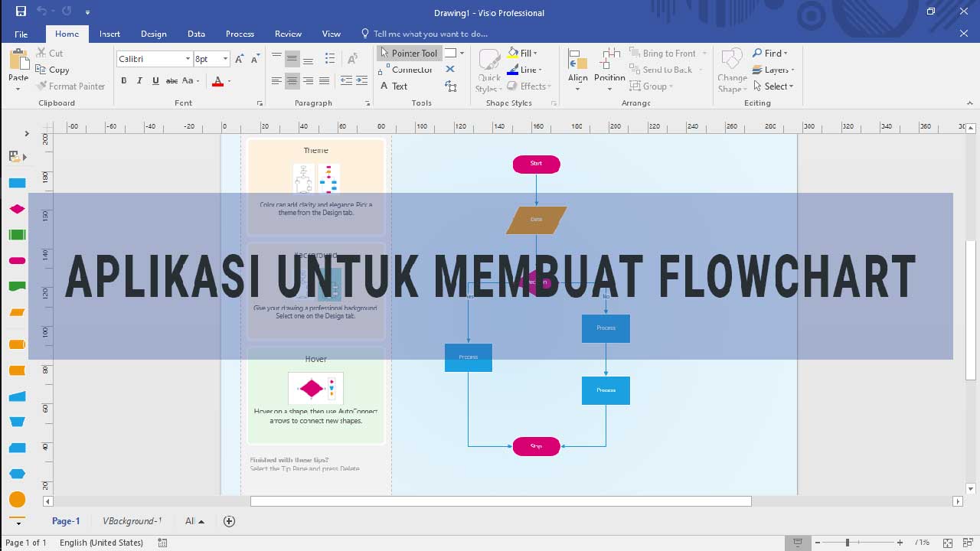Add a new page with the plus button
Viewport: 980px width, 551px height.
point(228,521)
